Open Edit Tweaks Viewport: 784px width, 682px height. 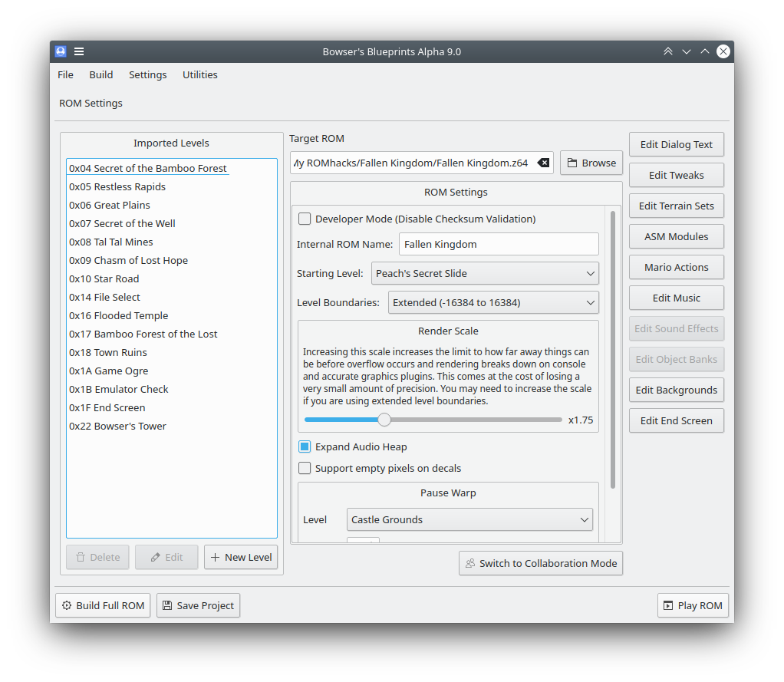(x=677, y=175)
